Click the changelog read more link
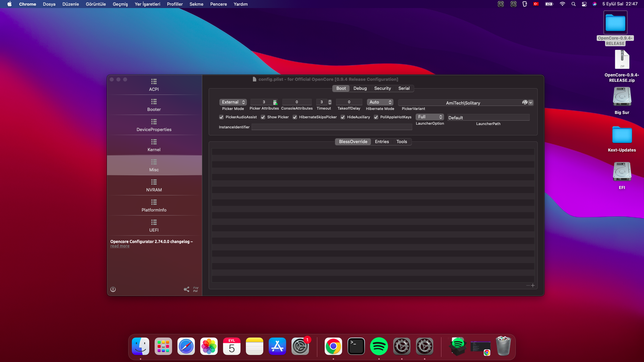This screenshot has height=362, width=644. coord(120,246)
